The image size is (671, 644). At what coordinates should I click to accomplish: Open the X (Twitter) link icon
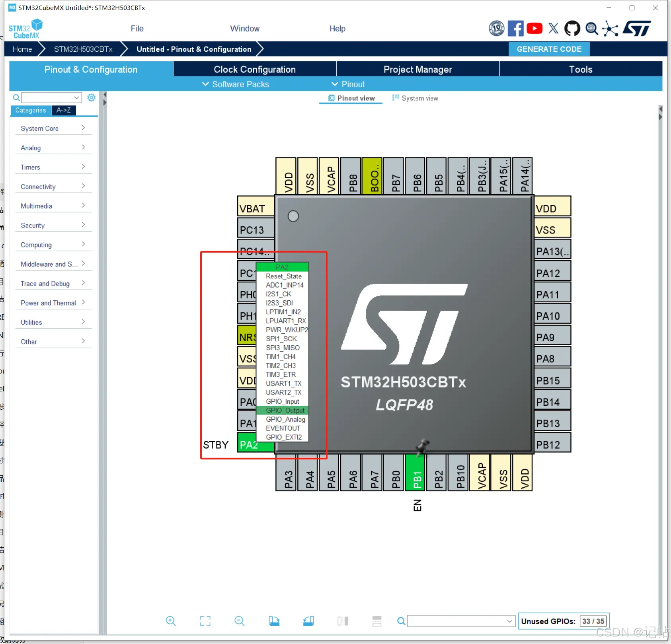click(x=553, y=28)
